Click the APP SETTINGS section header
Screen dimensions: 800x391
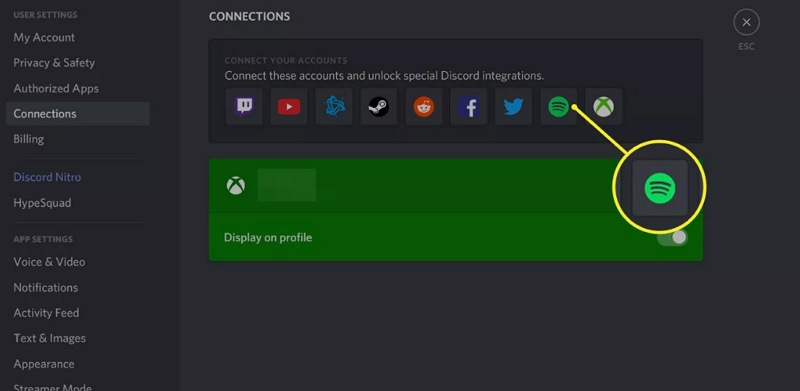coord(43,239)
